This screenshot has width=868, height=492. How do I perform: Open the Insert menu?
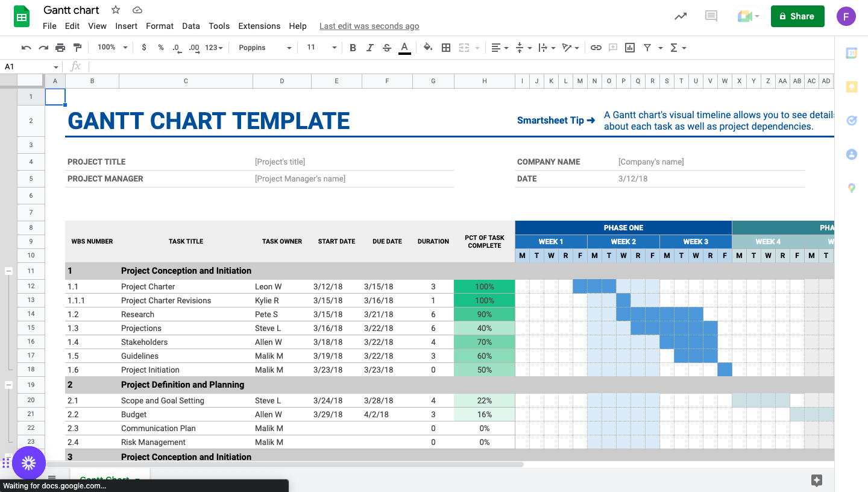[126, 26]
